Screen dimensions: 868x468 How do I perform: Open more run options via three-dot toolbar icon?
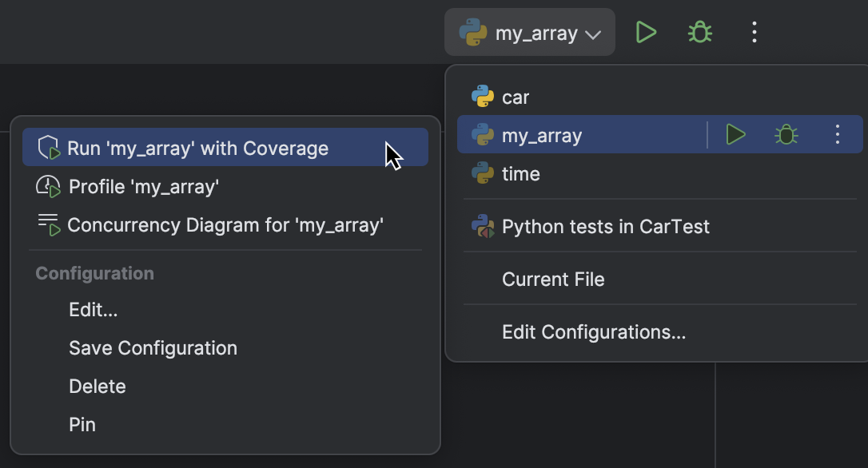753,32
